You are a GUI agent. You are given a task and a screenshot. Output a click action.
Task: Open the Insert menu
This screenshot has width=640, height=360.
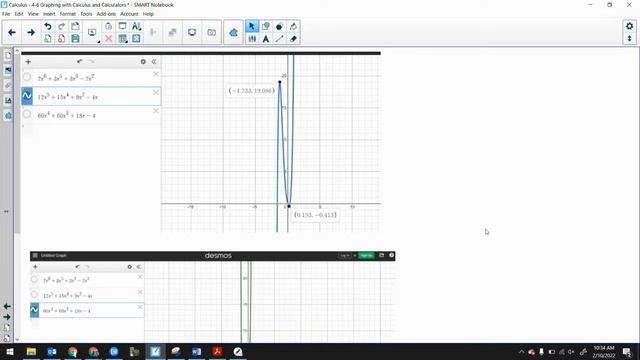click(x=49, y=14)
